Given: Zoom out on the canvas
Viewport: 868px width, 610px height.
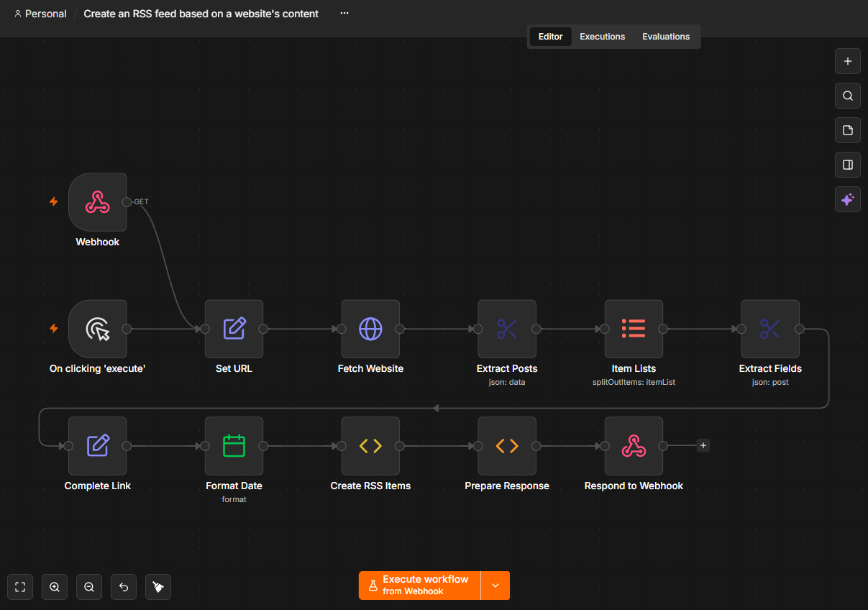Looking at the screenshot, I should pos(89,587).
